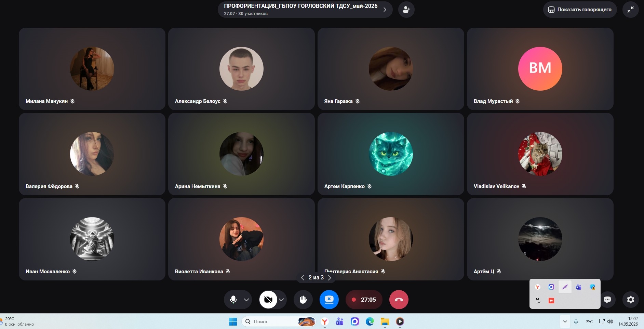644x329 pixels.
Task: Open File Explorer from taskbar
Action: [385, 321]
